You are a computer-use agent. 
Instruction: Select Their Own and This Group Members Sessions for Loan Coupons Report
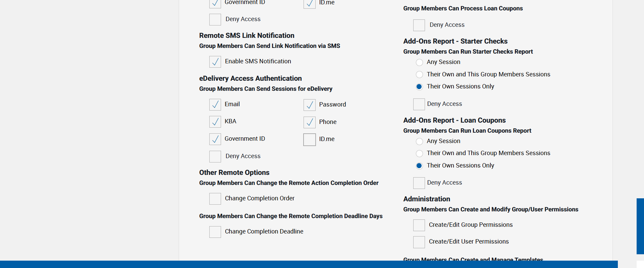(x=419, y=153)
